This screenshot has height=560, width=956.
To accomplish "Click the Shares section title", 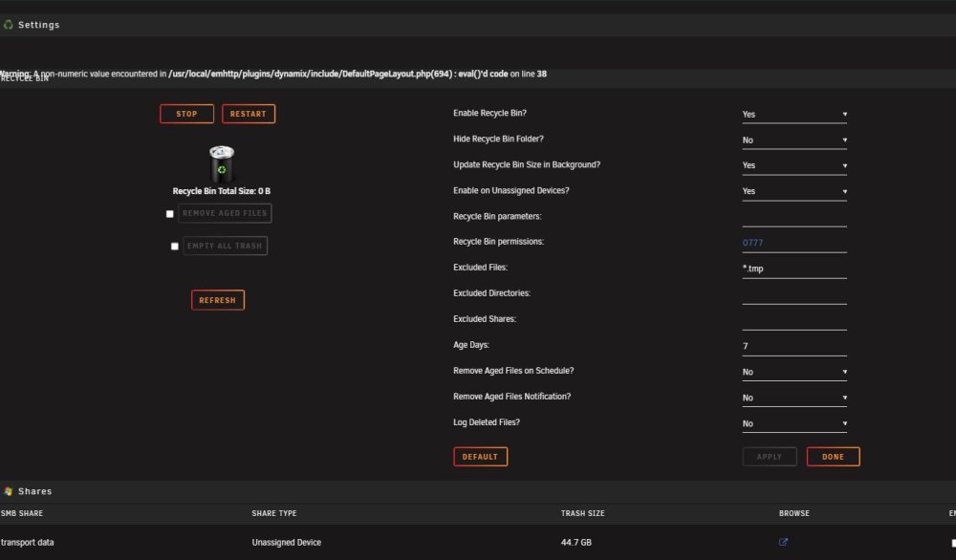I will click(34, 491).
